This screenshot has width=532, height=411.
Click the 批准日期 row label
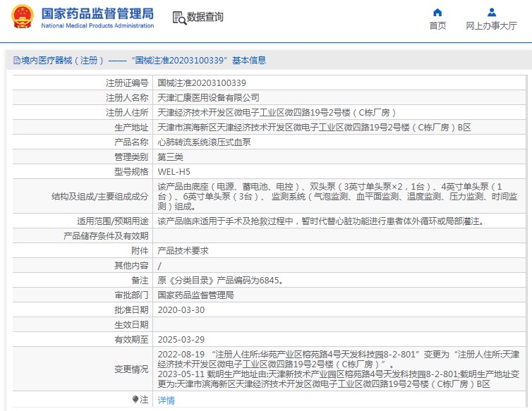(131, 310)
